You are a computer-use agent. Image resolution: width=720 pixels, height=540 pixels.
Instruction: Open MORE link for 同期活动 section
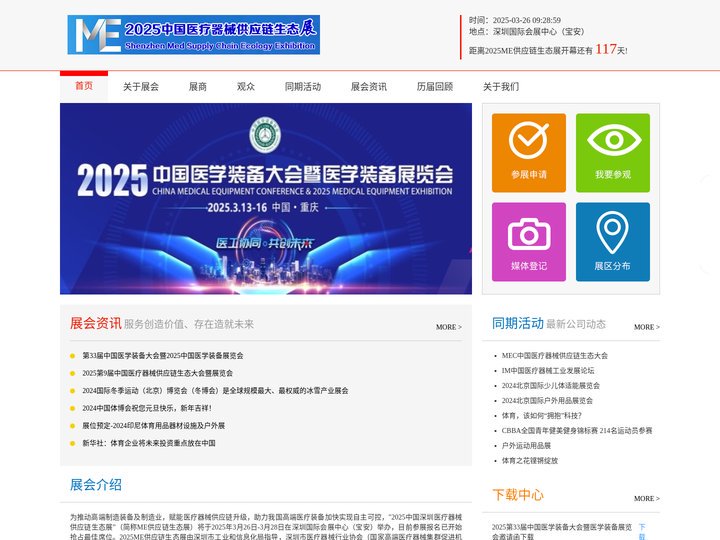[647, 327]
